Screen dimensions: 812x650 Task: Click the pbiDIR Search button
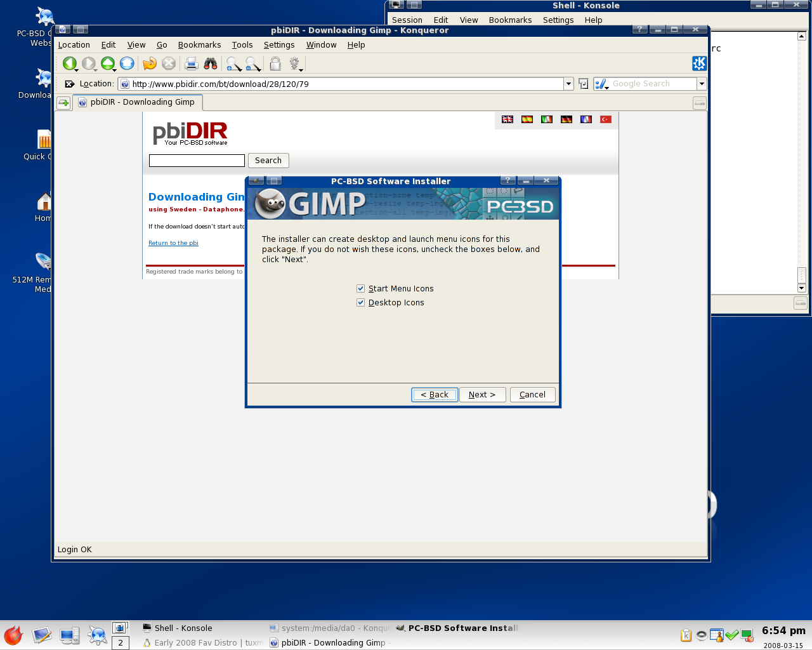pyautogui.click(x=268, y=161)
